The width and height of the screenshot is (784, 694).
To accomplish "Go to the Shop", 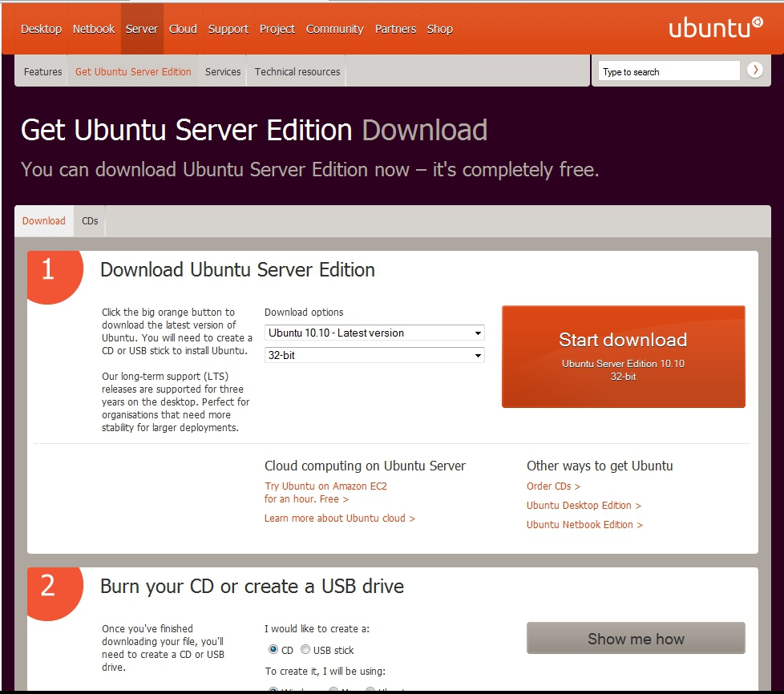I will 440,29.
